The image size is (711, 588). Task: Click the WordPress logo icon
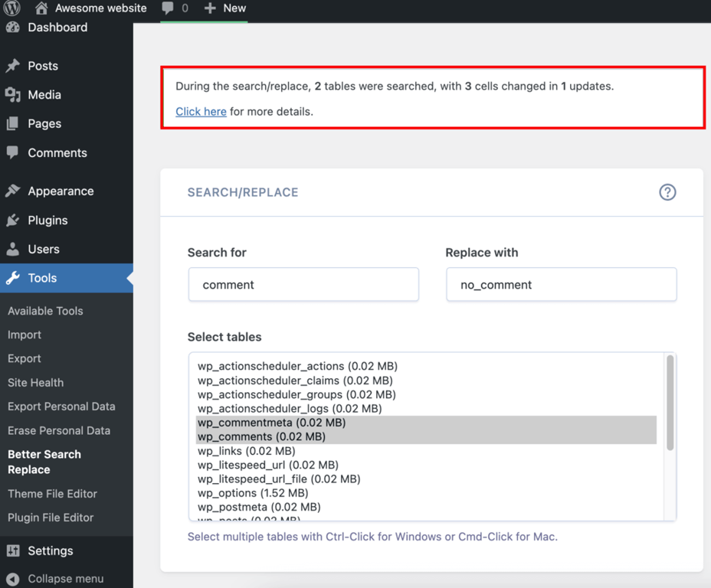(x=11, y=8)
